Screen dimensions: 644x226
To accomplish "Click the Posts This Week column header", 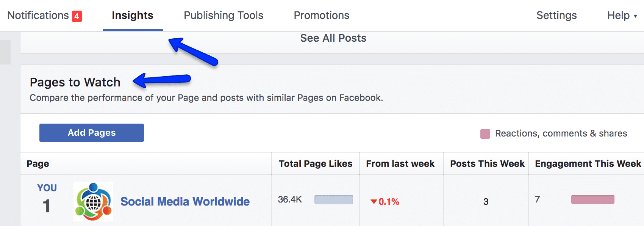I will click(x=487, y=164).
